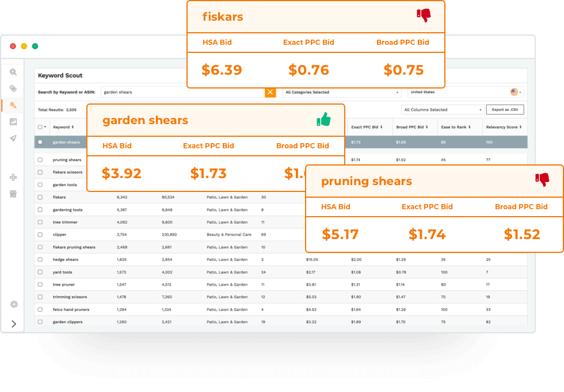
Task: Click the $1.52 Broad PPC Bid on pruning card
Action: coord(522,235)
